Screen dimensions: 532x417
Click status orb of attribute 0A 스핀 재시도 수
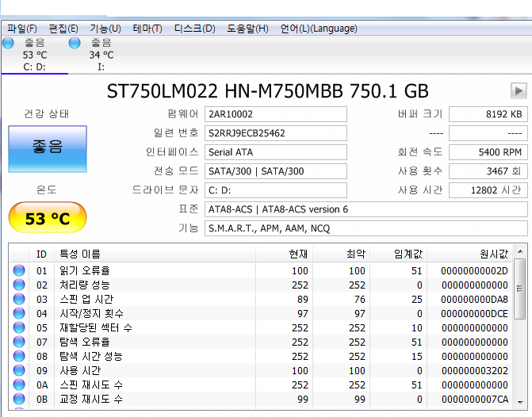[19, 384]
